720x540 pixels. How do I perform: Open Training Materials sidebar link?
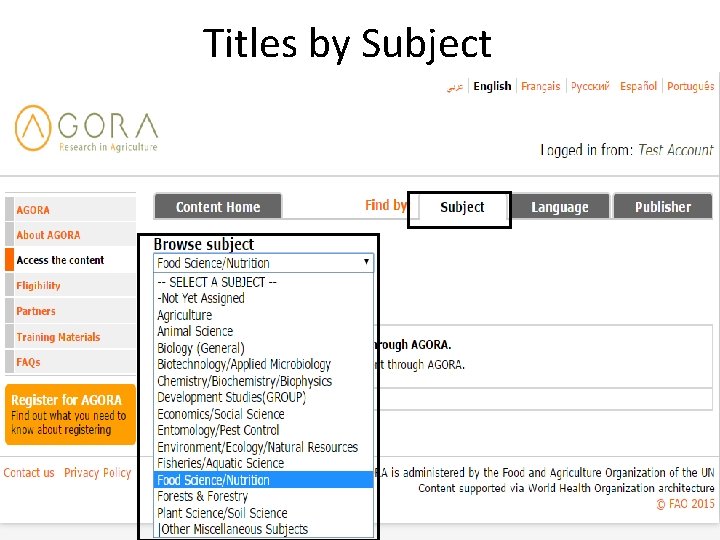58,337
